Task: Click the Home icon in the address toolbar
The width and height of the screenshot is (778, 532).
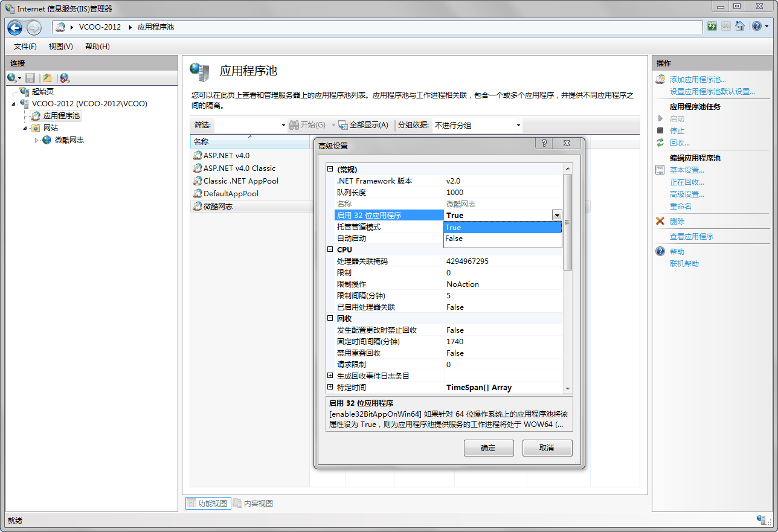Action: pos(740,27)
